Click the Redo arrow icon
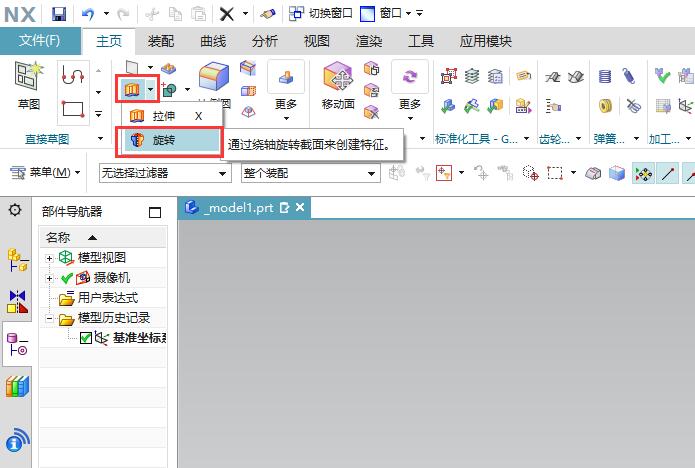 pyautogui.click(x=123, y=14)
